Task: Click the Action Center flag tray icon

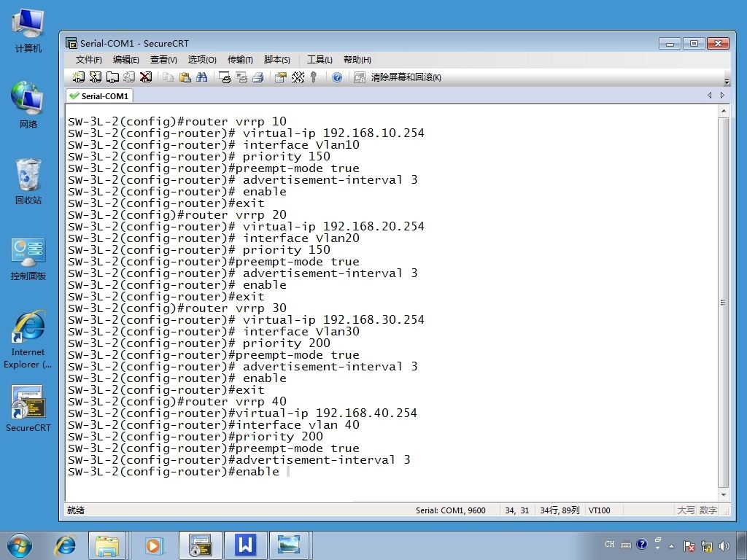Action: 689,546
